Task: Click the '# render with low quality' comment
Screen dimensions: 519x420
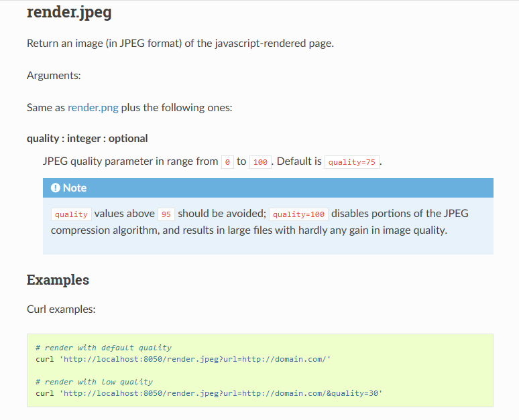Action: click(x=94, y=382)
